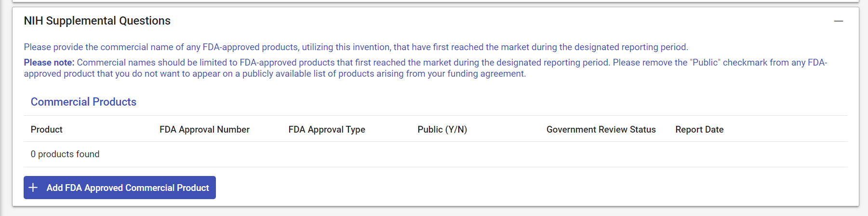Collapse the NIH Supplemental Questions section
868x216 pixels.
pyautogui.click(x=839, y=21)
